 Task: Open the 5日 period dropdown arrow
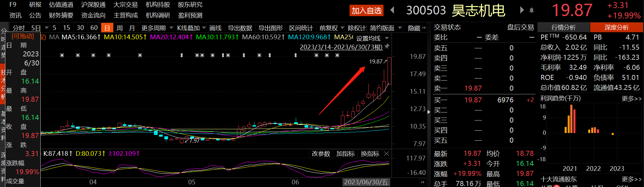point(47,28)
